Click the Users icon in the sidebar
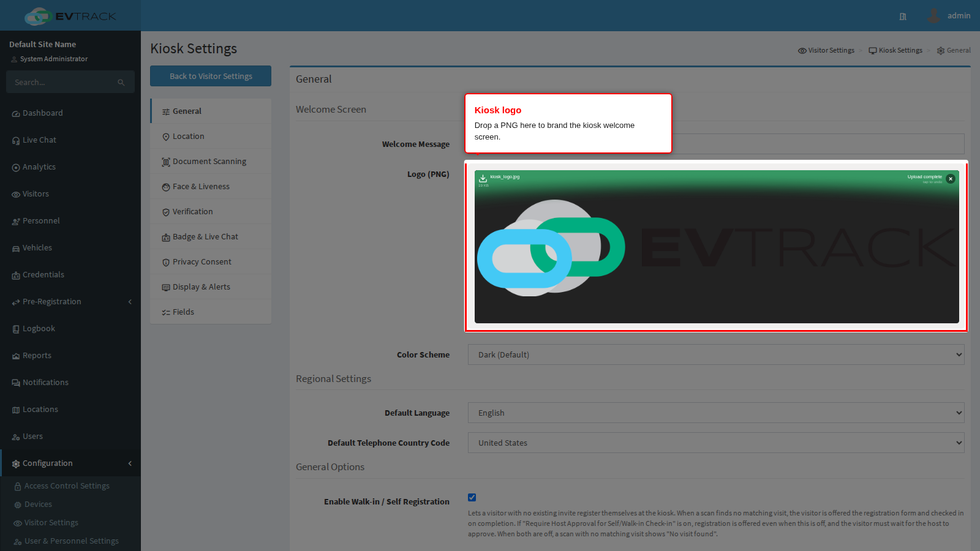980x551 pixels. (x=16, y=437)
